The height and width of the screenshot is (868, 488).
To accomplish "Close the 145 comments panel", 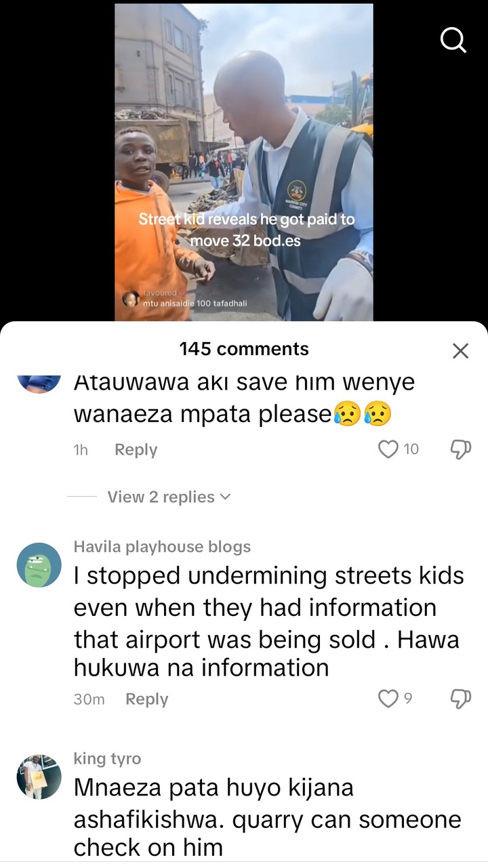I will tap(460, 350).
